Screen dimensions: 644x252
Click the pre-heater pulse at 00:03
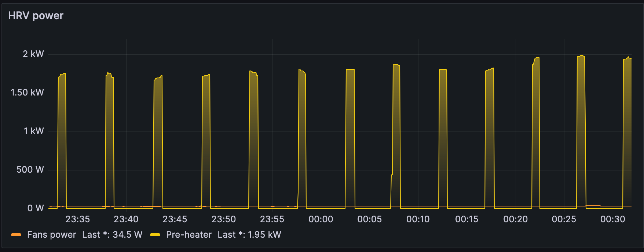click(350, 139)
